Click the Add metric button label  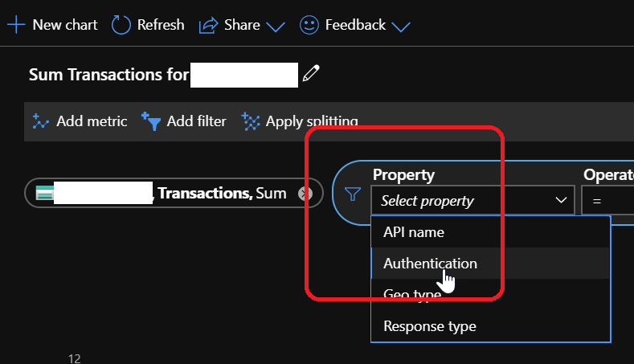[x=92, y=121]
